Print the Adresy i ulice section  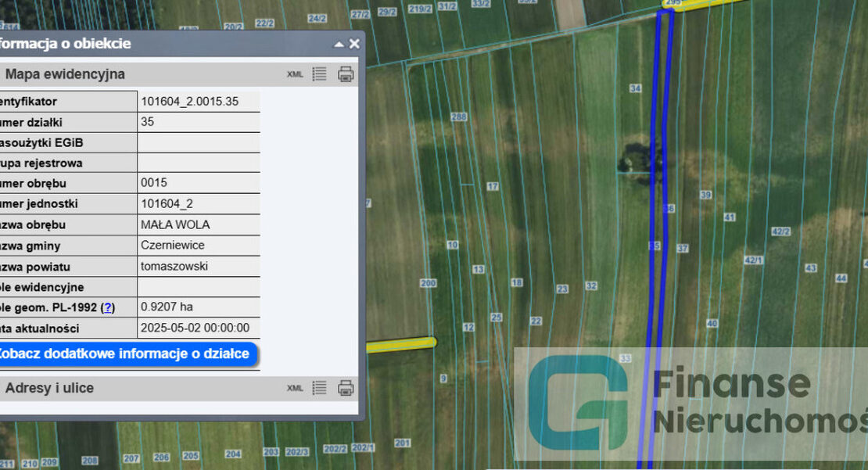click(x=346, y=388)
